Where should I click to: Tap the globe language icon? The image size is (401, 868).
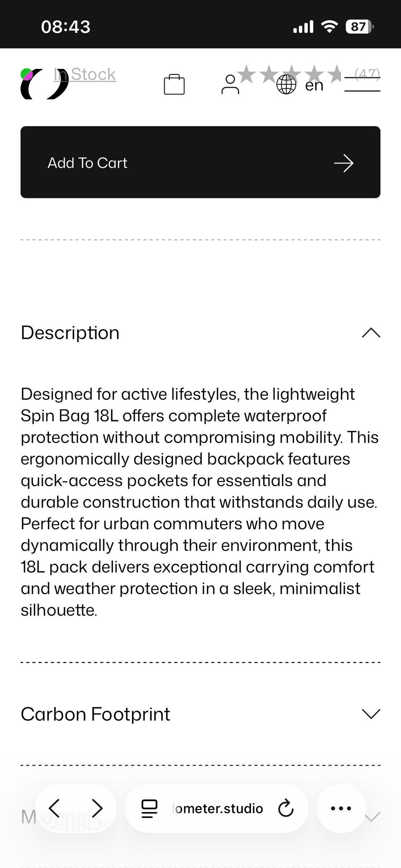point(287,85)
